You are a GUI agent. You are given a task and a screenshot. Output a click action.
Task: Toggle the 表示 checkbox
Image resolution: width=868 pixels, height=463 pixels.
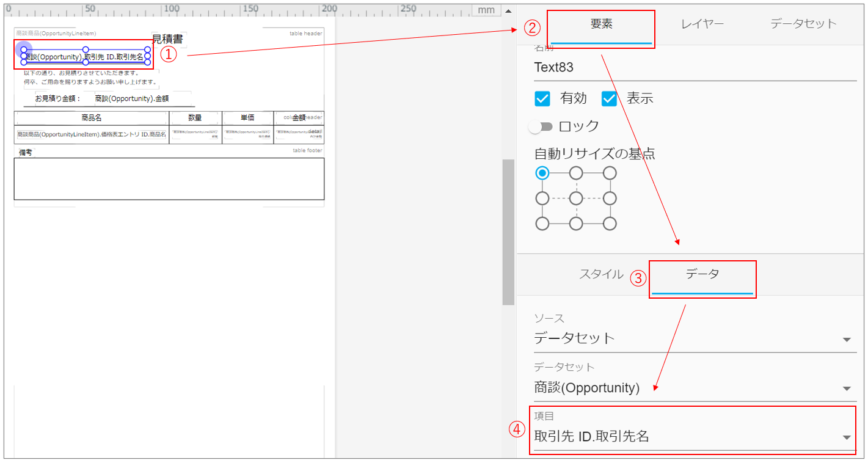point(610,99)
